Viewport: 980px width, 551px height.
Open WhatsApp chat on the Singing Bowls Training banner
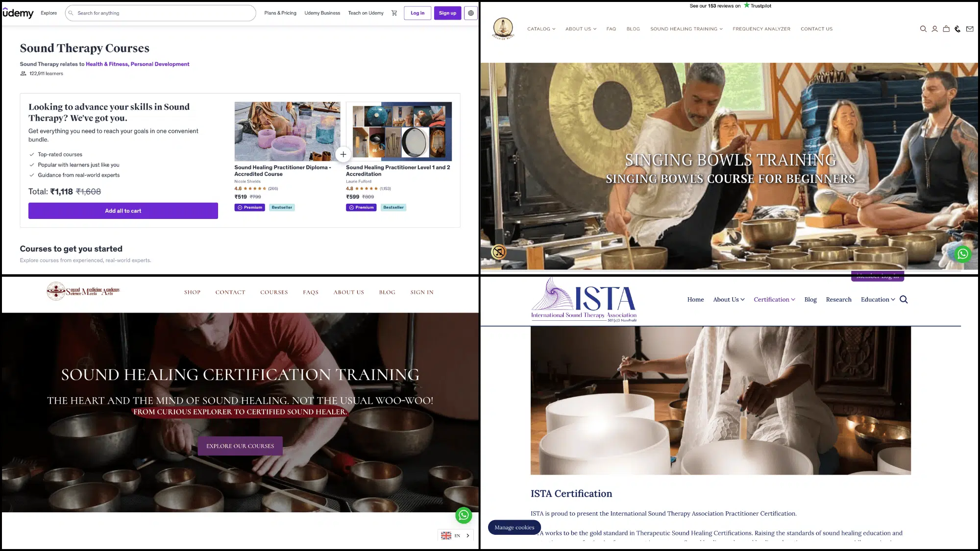pyautogui.click(x=962, y=254)
